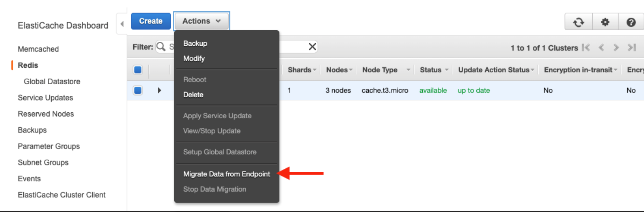The image size is (644, 212).
Task: Sort by the Nodes column header
Action: 339,70
